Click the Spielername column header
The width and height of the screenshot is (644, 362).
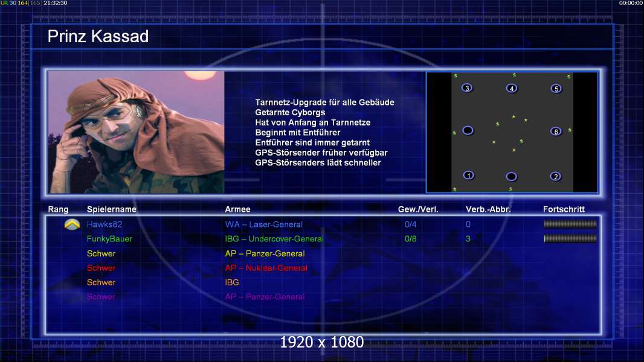tap(112, 209)
